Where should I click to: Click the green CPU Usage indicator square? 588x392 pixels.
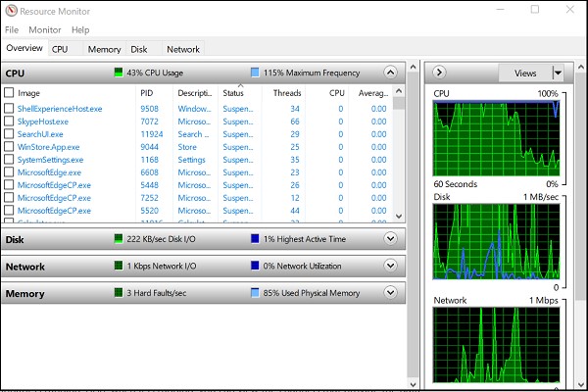pos(118,73)
